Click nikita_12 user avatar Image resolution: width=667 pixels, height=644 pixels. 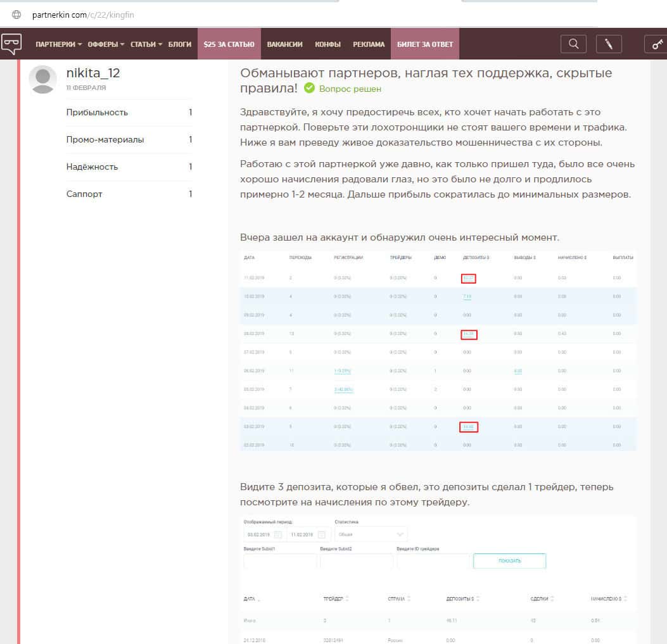(x=43, y=79)
